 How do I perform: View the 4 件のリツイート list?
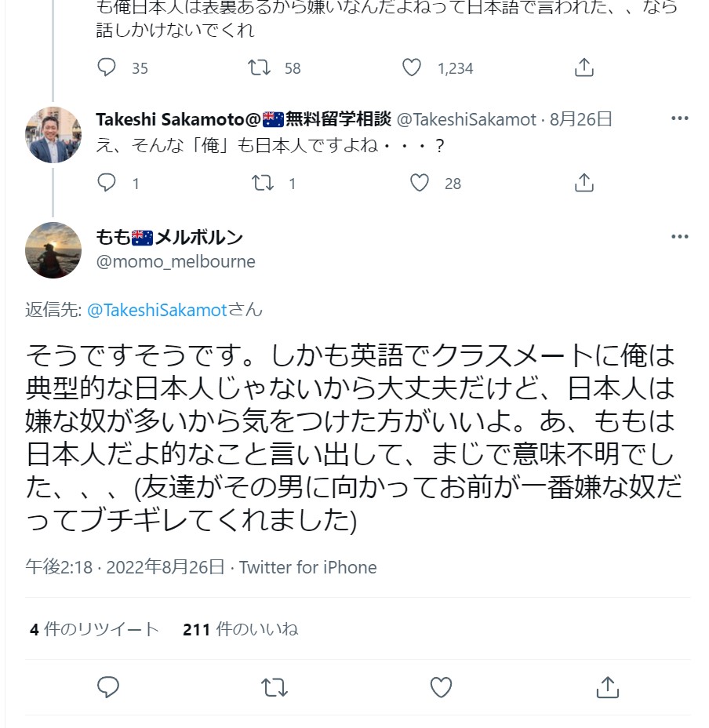tap(94, 629)
